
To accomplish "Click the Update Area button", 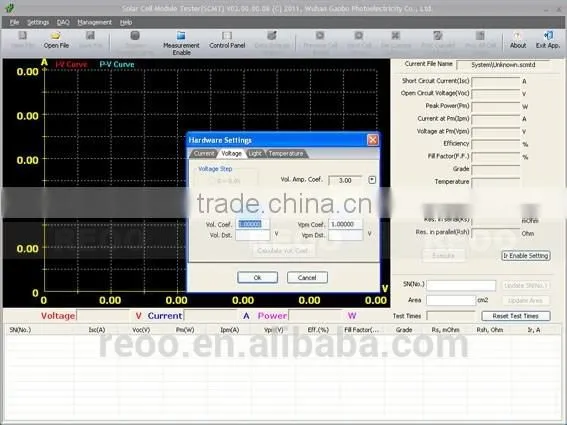I will (x=525, y=301).
